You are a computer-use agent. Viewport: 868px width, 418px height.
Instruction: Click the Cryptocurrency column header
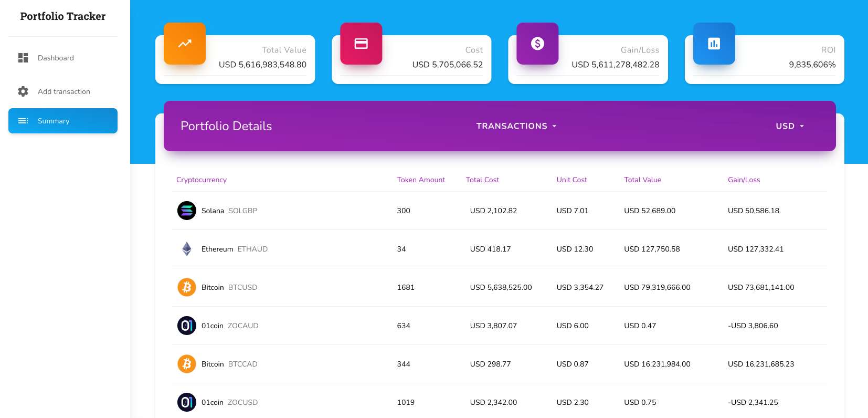tap(202, 180)
